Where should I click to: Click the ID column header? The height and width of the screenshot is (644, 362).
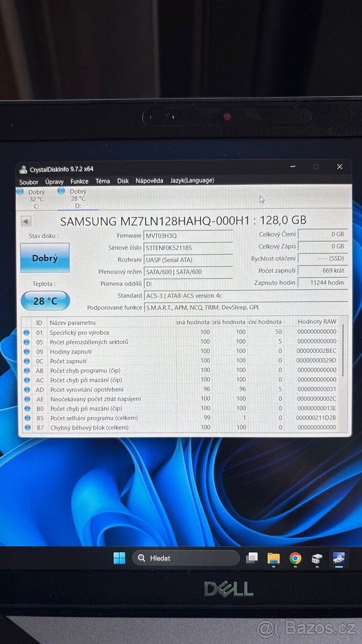[x=39, y=323]
